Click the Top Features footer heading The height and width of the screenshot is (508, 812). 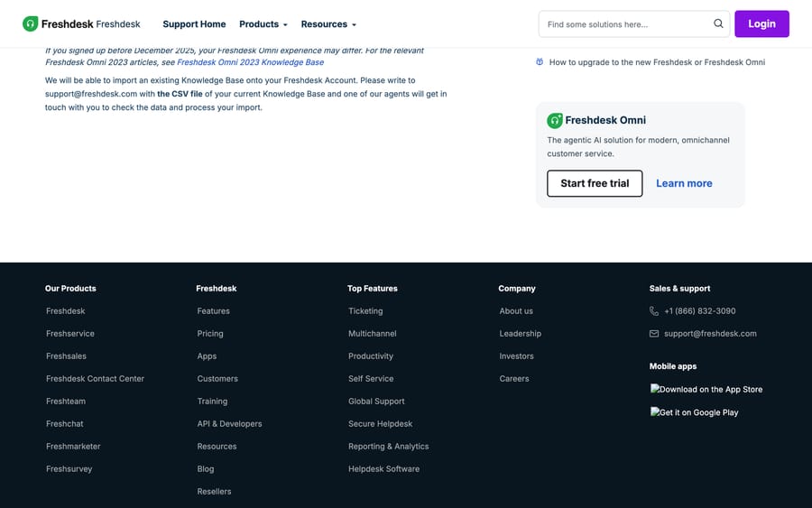click(x=373, y=289)
